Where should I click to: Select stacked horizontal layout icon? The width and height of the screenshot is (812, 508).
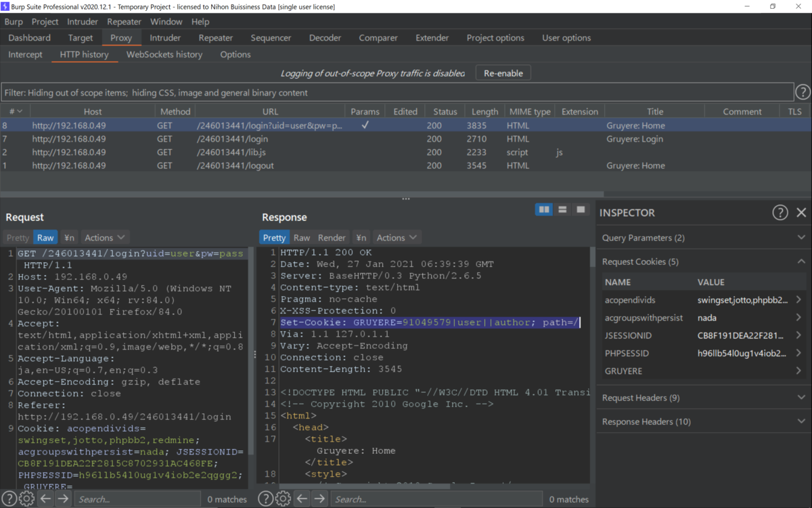[x=562, y=210]
